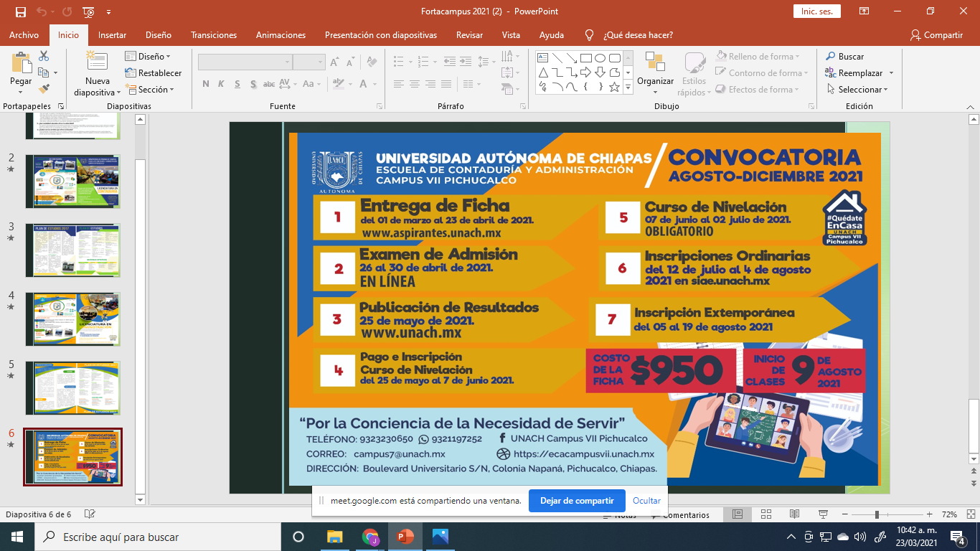Open the Archivo tab
The image size is (980, 551).
click(x=24, y=35)
